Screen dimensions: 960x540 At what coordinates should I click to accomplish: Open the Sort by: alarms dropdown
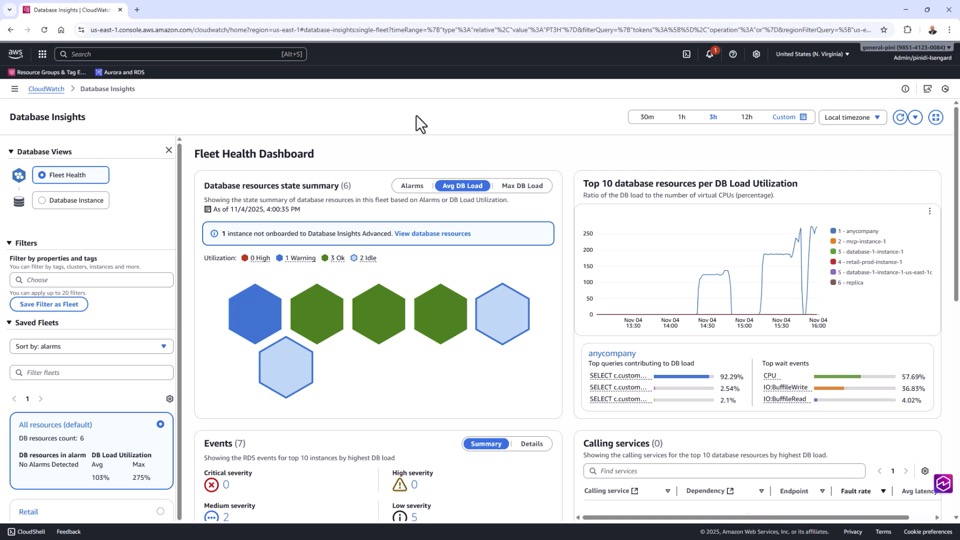(91, 347)
